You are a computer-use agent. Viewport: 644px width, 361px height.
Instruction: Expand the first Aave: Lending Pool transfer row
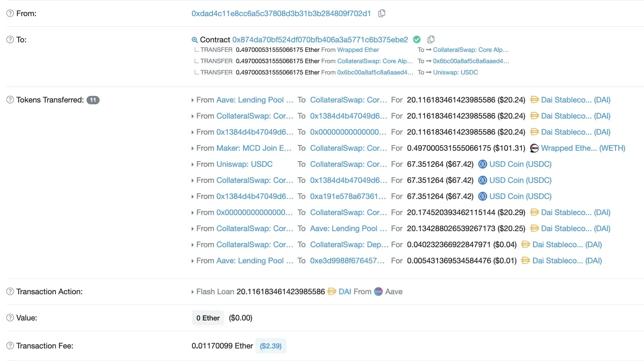click(x=192, y=100)
